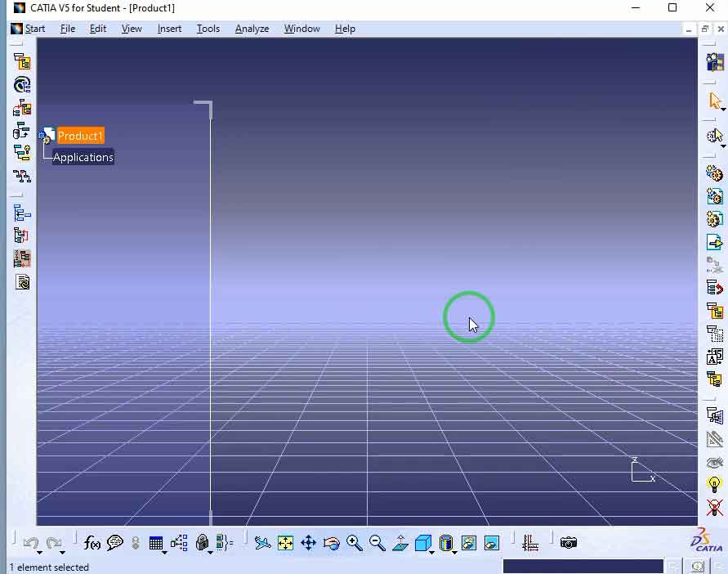The image size is (728, 574).
Task: Select Product1 node in the tree
Action: click(80, 136)
